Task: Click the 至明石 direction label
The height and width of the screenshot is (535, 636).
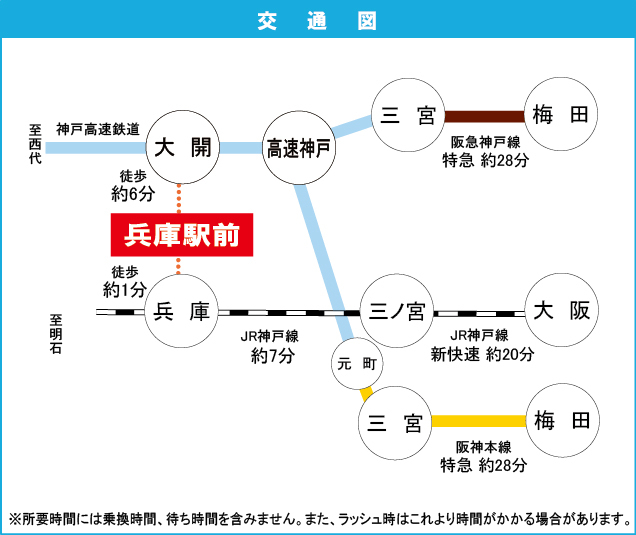Action: pos(57,336)
